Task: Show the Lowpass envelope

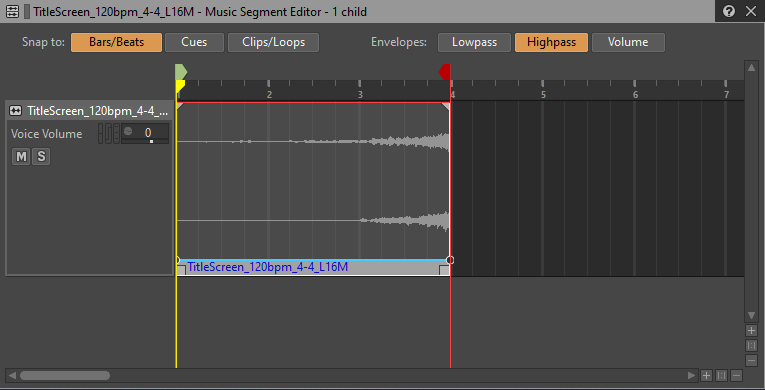Action: (x=474, y=42)
